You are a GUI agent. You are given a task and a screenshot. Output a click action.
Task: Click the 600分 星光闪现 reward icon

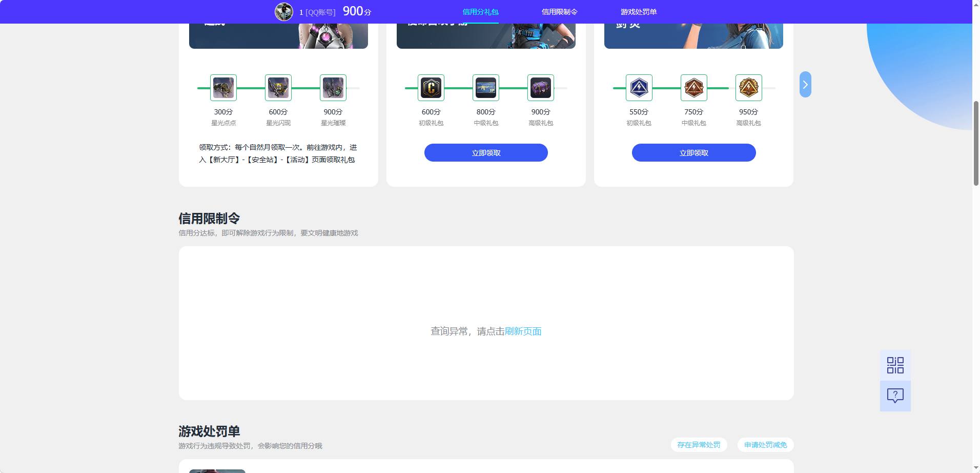[278, 88]
